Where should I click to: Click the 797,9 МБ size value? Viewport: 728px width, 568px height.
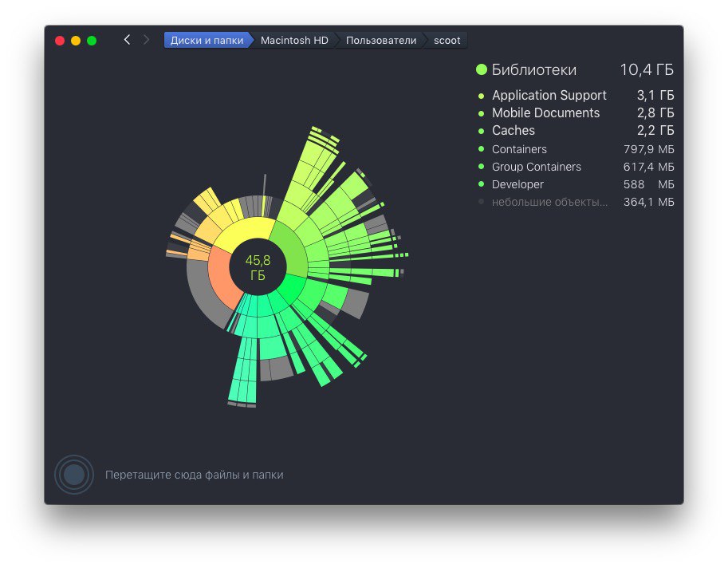coord(648,149)
